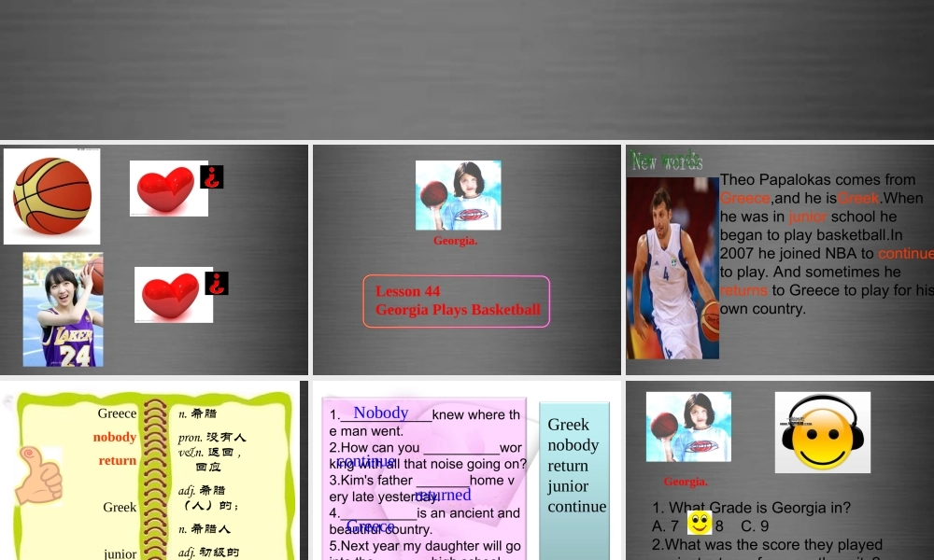934x560 pixels.
Task: Click the smiley face marking answer B
Action: (x=700, y=523)
